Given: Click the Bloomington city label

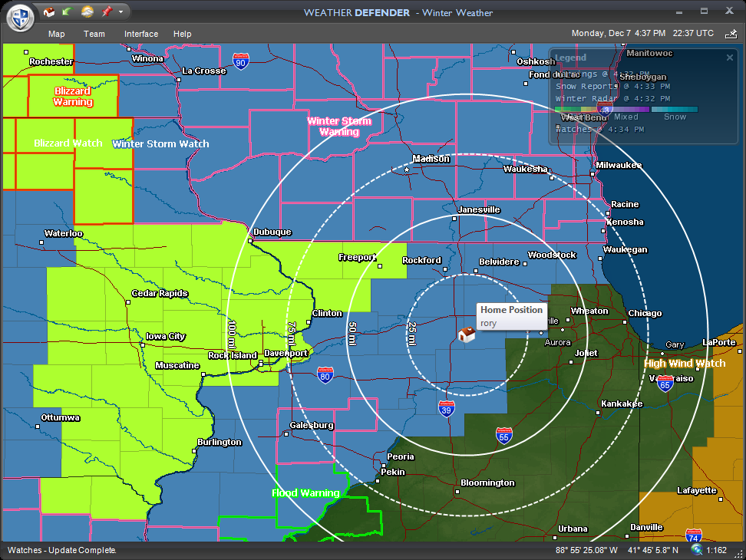Looking at the screenshot, I should [x=487, y=483].
